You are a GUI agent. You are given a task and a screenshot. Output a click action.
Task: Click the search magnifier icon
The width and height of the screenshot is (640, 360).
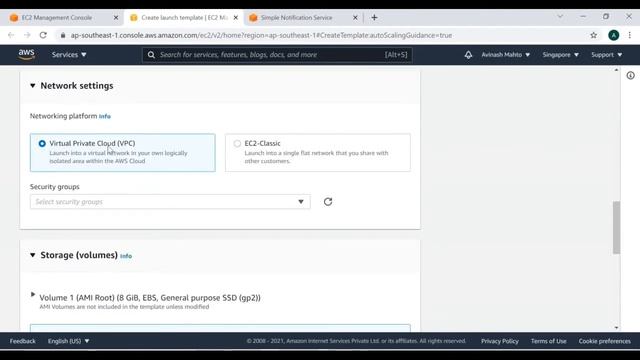151,55
